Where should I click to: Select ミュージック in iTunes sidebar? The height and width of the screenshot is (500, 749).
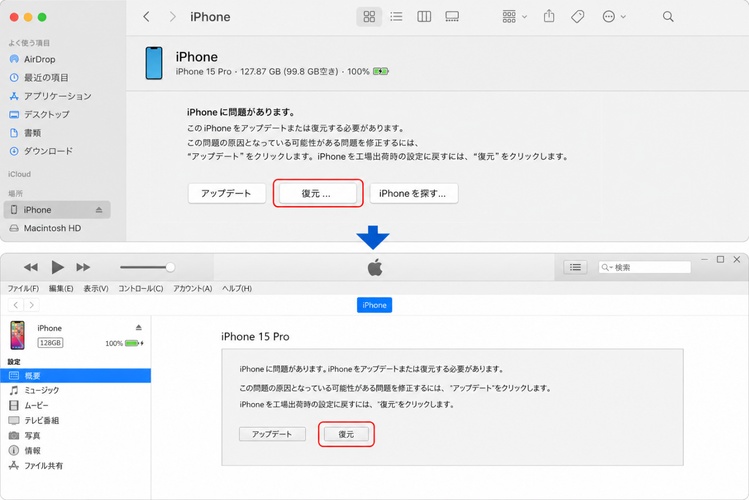click(x=75, y=390)
